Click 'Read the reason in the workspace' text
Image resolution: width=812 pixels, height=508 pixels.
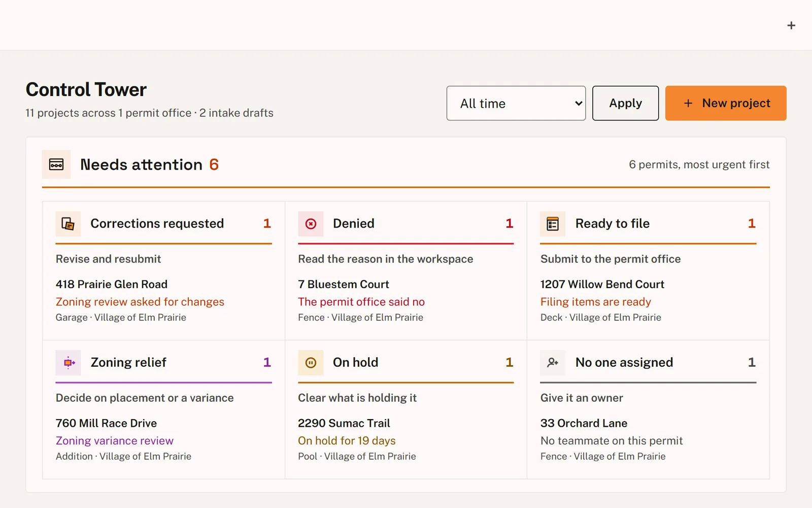385,259
